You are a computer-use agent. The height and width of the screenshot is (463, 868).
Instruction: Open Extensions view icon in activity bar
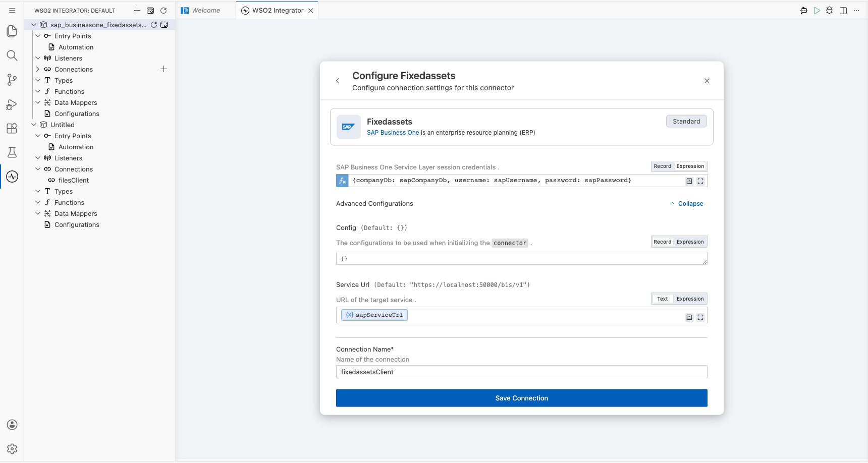pyautogui.click(x=12, y=128)
